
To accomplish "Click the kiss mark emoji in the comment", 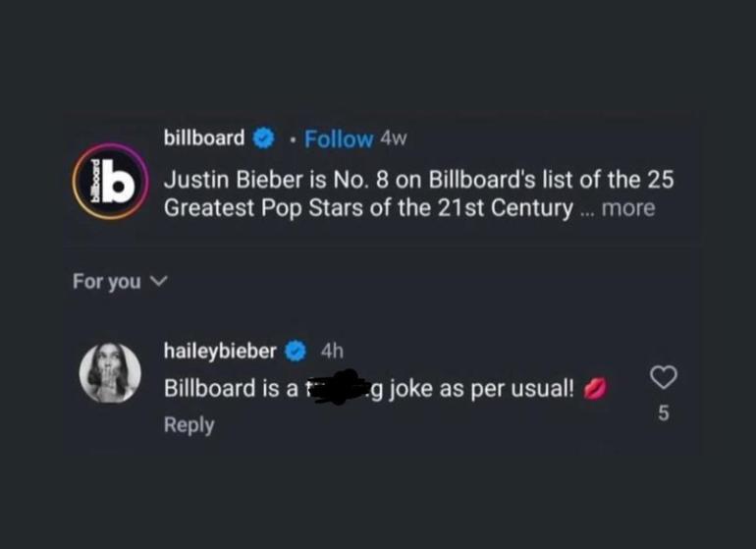I will (x=595, y=388).
